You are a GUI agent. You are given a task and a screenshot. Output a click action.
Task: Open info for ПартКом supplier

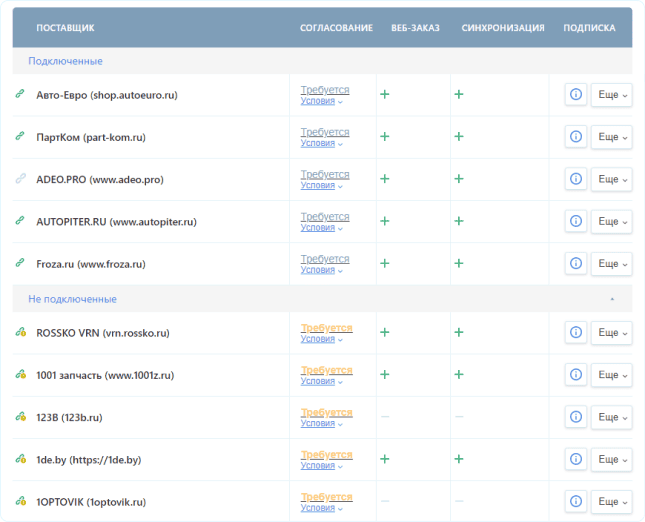[x=575, y=137]
